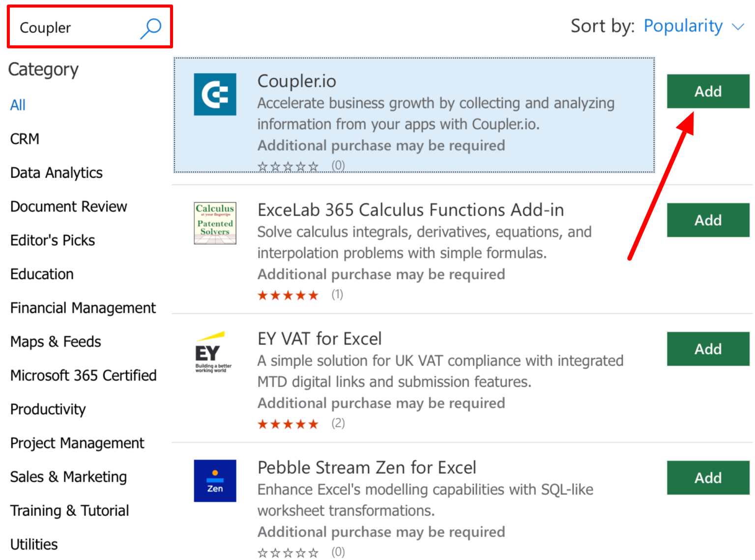This screenshot has height=560, width=755.
Task: Switch to the Editor's Picks category
Action: (x=52, y=240)
